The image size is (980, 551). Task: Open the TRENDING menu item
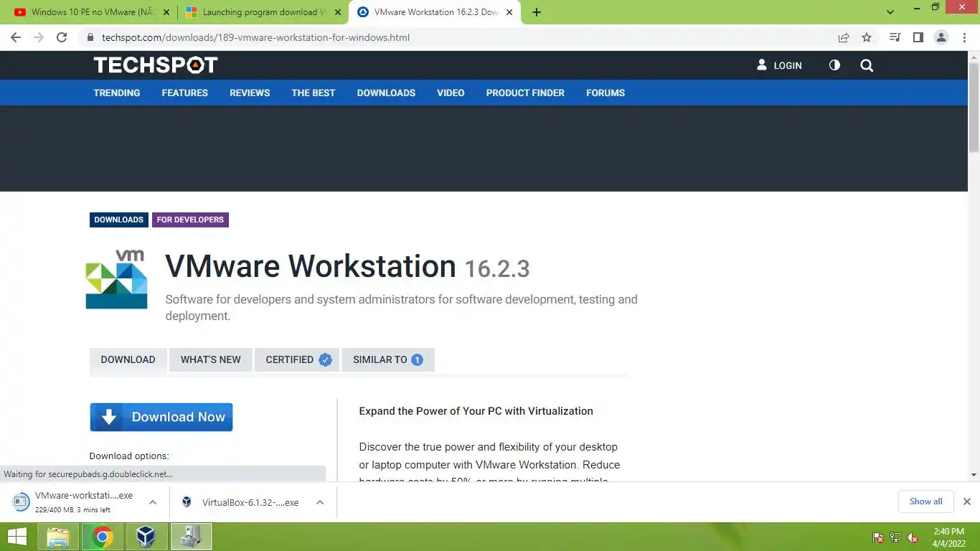click(117, 93)
